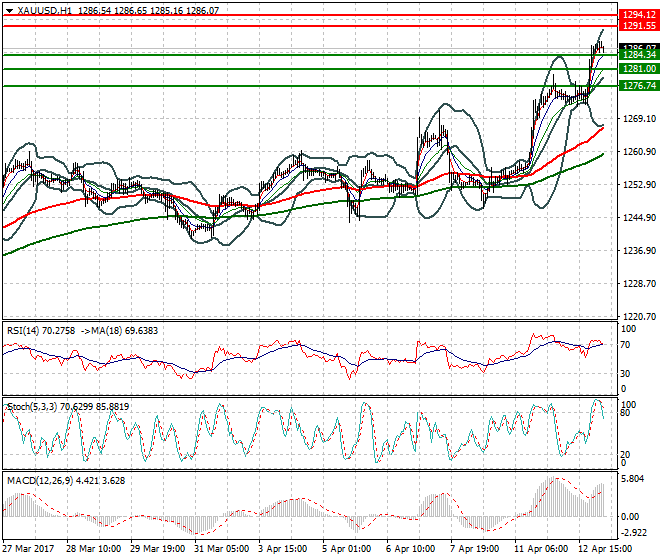Screen dimensions: 660x560
Task: Click the 1291.55 red resistance price label
Action: click(639, 26)
